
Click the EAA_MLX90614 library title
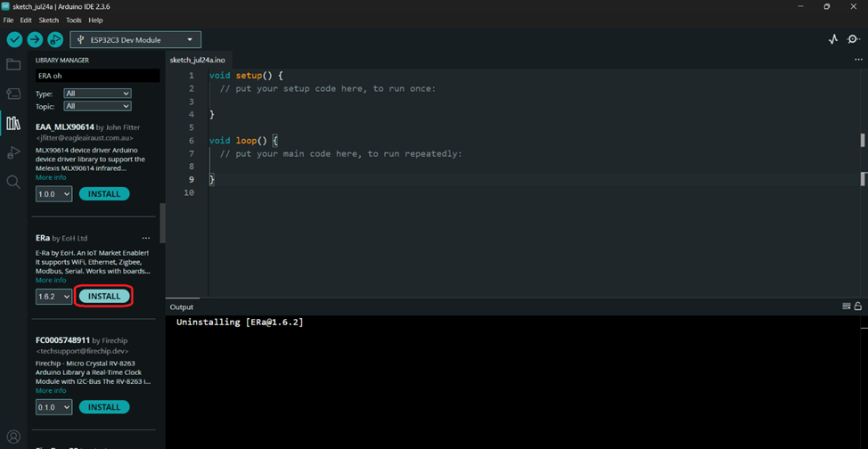coord(65,127)
